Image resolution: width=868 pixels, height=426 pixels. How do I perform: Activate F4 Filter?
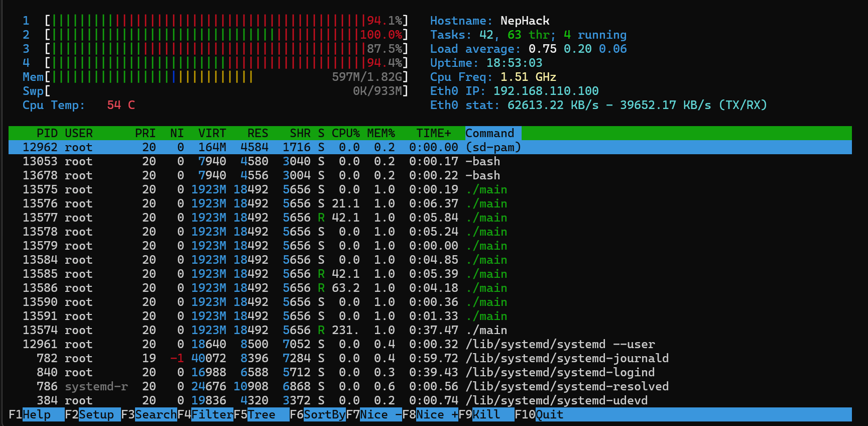tap(205, 414)
